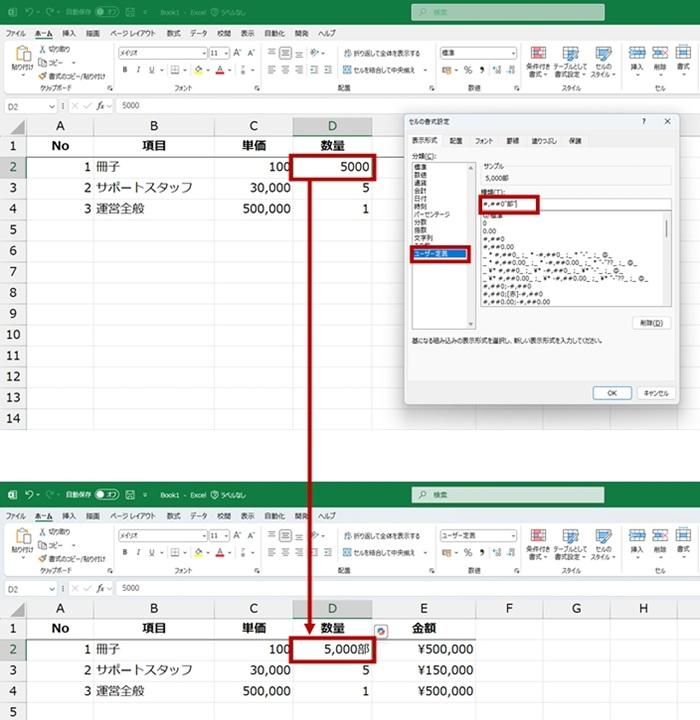Click the Paste clipboard icon in the upper Excel window
Image resolution: width=700 pixels, height=720 pixels.
[21, 57]
